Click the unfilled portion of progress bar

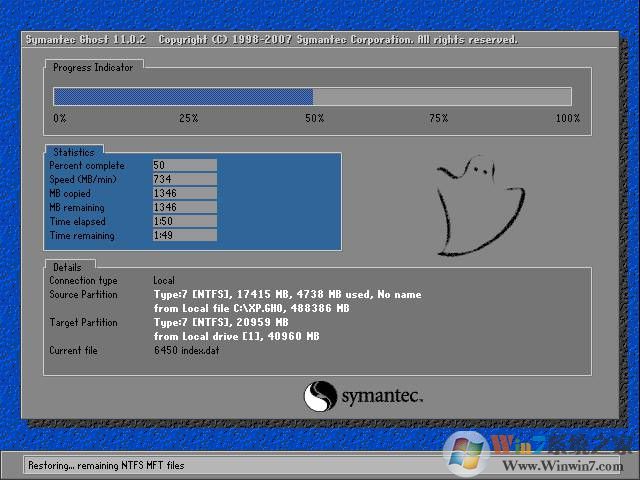441,97
